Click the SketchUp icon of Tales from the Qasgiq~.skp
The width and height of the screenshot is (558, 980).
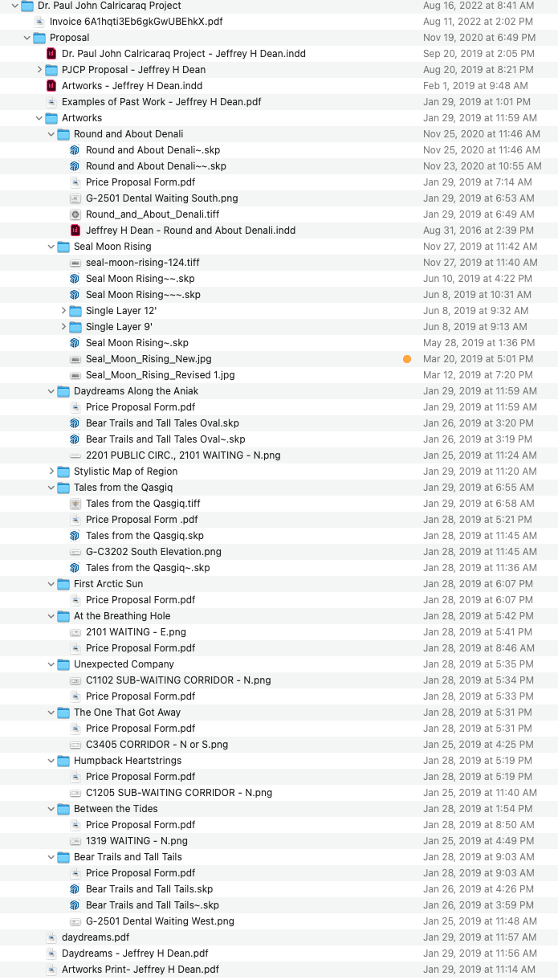point(75,568)
